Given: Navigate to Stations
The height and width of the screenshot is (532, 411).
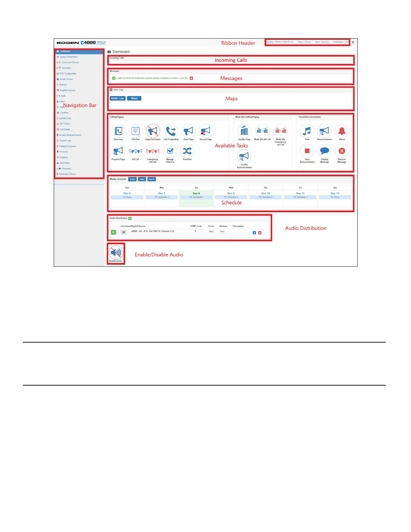Looking at the screenshot, I should 63,85.
